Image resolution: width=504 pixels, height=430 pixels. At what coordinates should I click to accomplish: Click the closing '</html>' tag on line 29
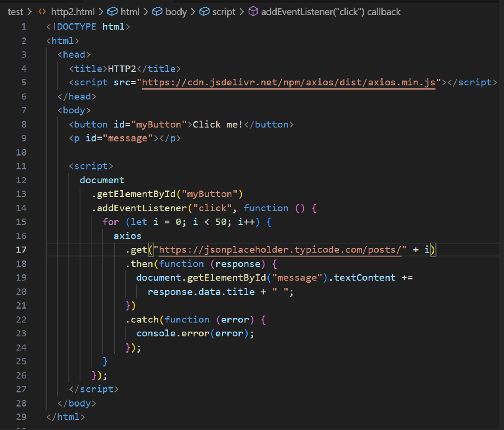[66, 417]
